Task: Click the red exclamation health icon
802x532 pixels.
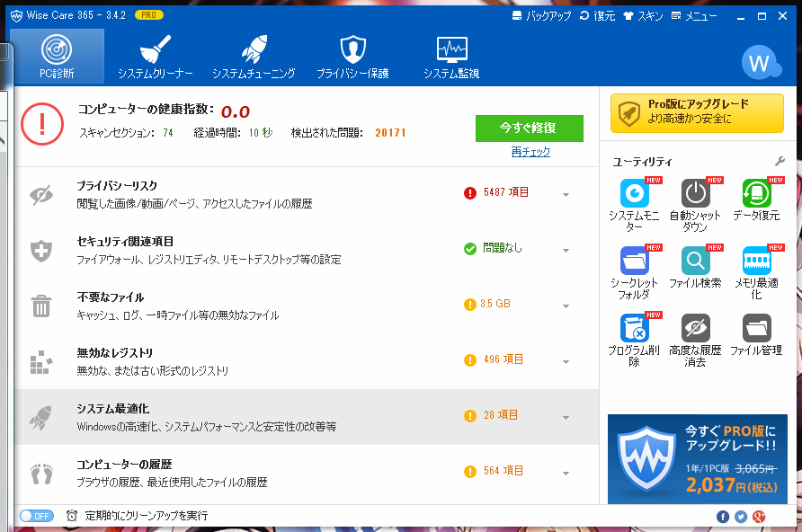Action: pyautogui.click(x=42, y=124)
